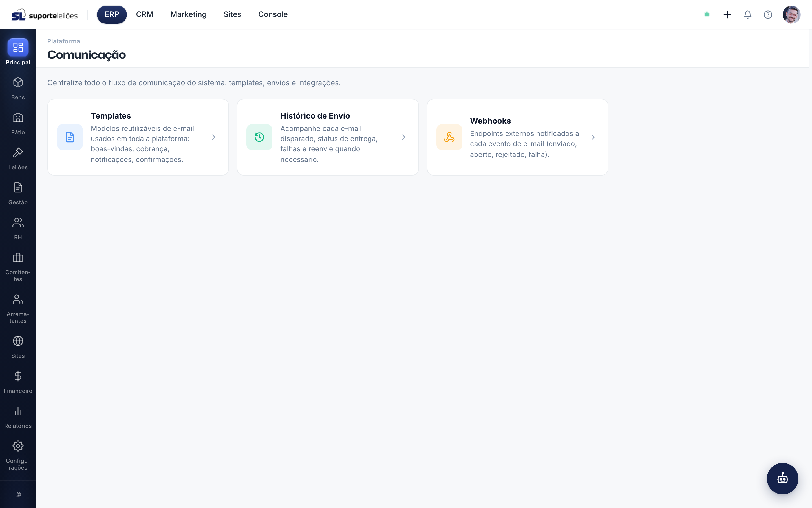
Task: Open the Sites globe icon in sidebar
Action: tap(18, 341)
